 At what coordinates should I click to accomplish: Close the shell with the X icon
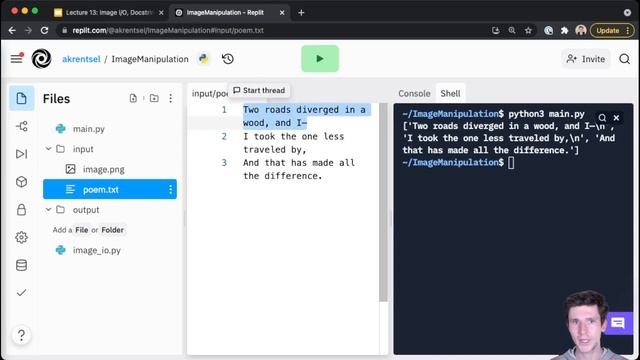pyautogui.click(x=616, y=118)
